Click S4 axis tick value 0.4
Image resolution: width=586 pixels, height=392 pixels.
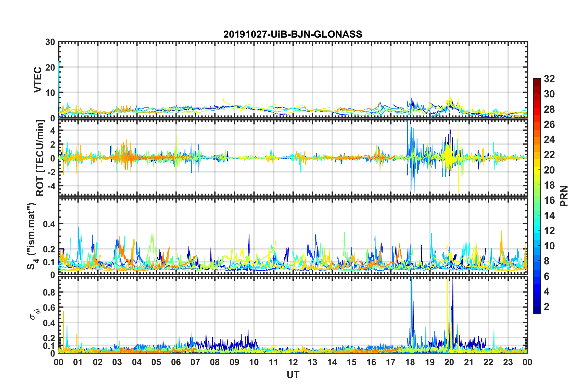49,224
